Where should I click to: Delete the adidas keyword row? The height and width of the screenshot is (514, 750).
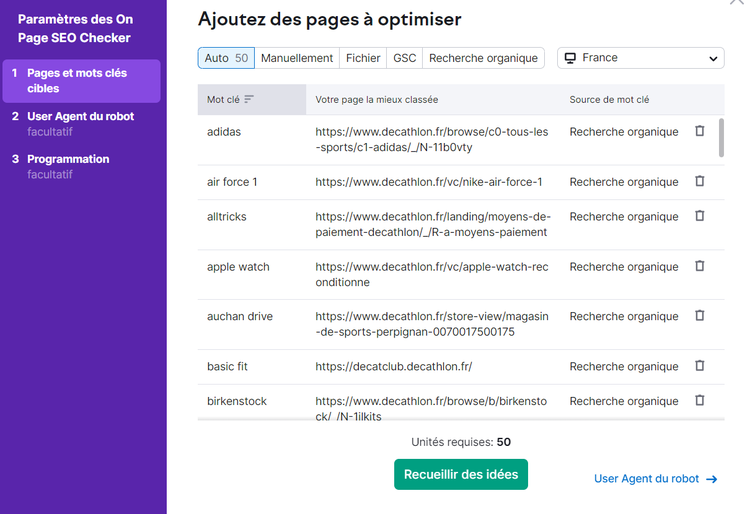(699, 131)
